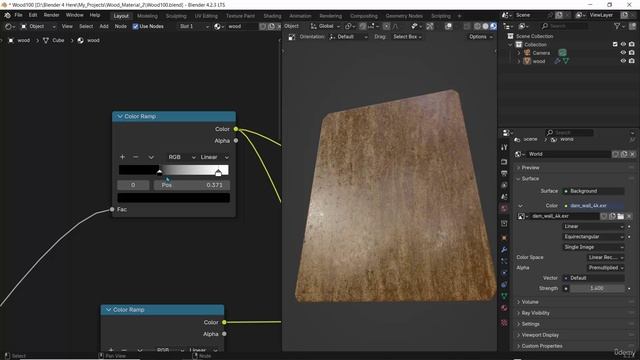
Task: Click the open image folder icon
Action: click(621, 216)
